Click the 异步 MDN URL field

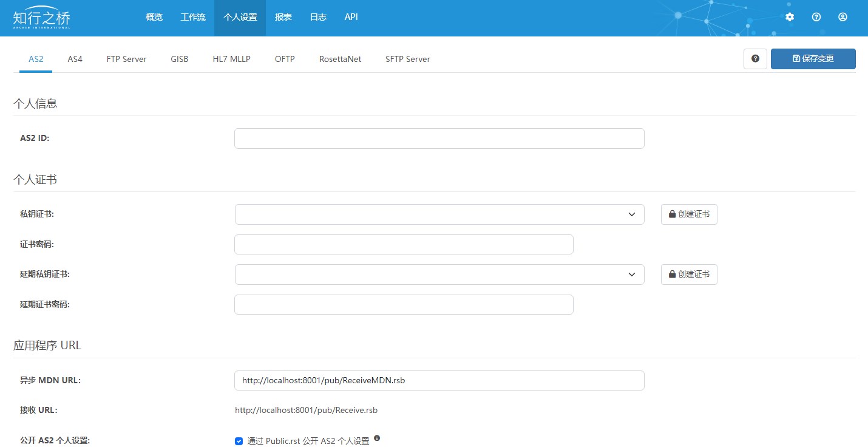[x=439, y=381]
